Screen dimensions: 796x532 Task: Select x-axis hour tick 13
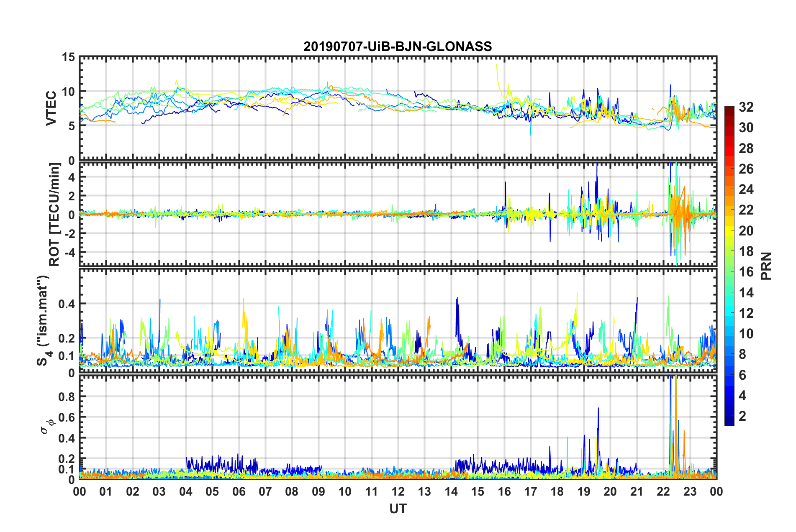coord(424,491)
